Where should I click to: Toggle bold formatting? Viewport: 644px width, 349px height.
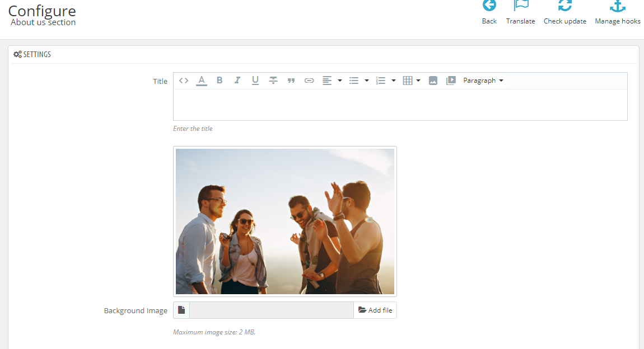[220, 81]
